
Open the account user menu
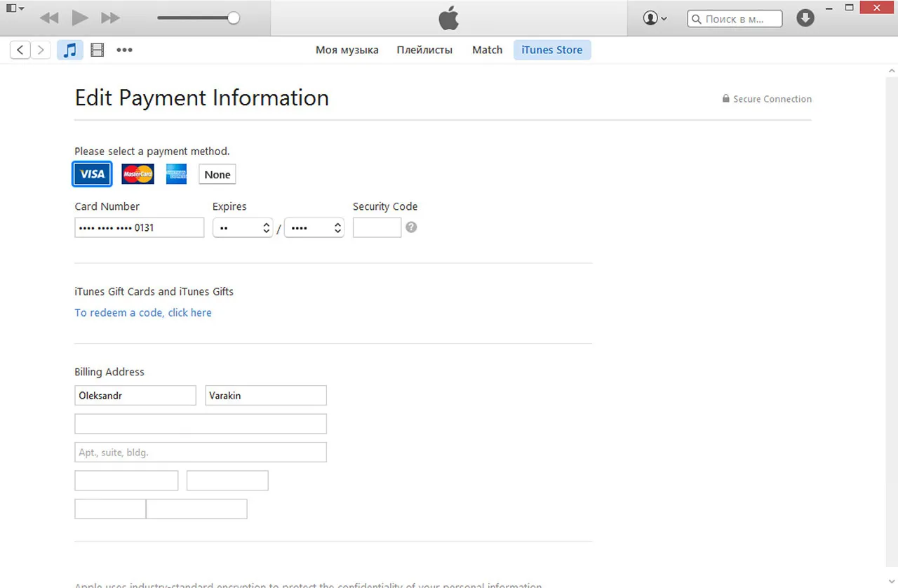click(x=655, y=18)
